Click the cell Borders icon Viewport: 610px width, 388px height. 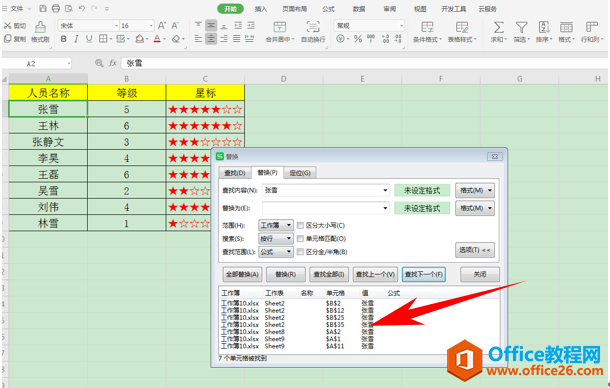point(103,39)
